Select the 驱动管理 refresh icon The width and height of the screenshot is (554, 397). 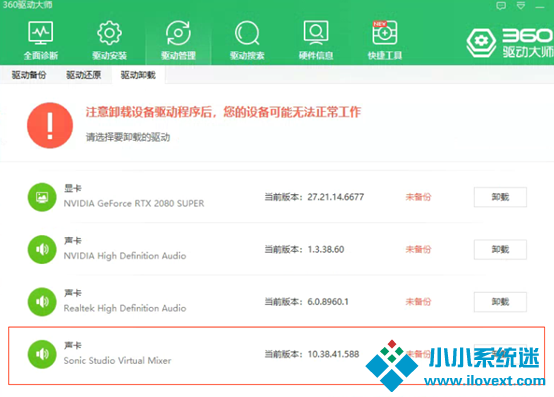tap(178, 33)
